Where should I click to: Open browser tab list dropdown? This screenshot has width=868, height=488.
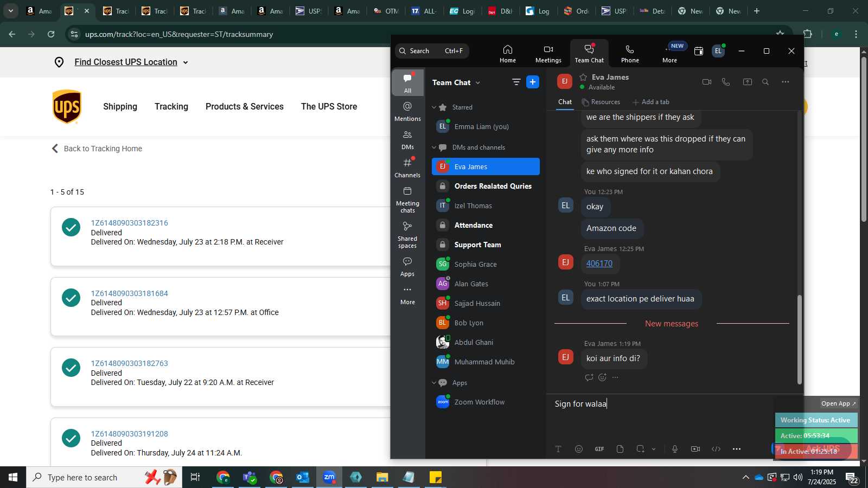10,11
